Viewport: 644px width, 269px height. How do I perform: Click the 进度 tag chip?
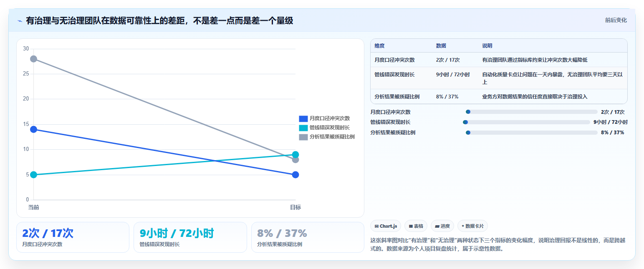click(442, 226)
